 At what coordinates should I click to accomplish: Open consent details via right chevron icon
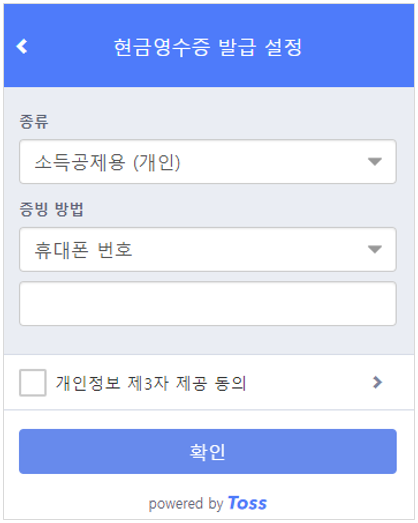click(377, 383)
